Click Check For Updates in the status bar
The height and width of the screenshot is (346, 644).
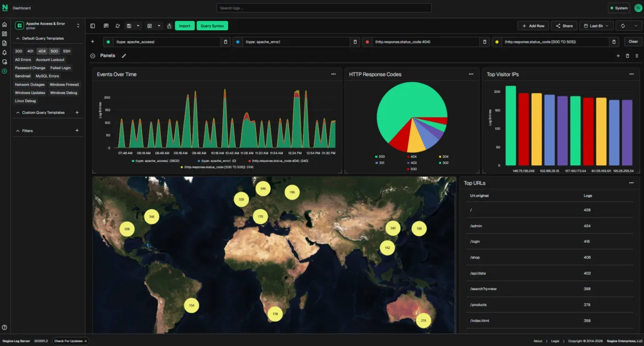coord(70,341)
